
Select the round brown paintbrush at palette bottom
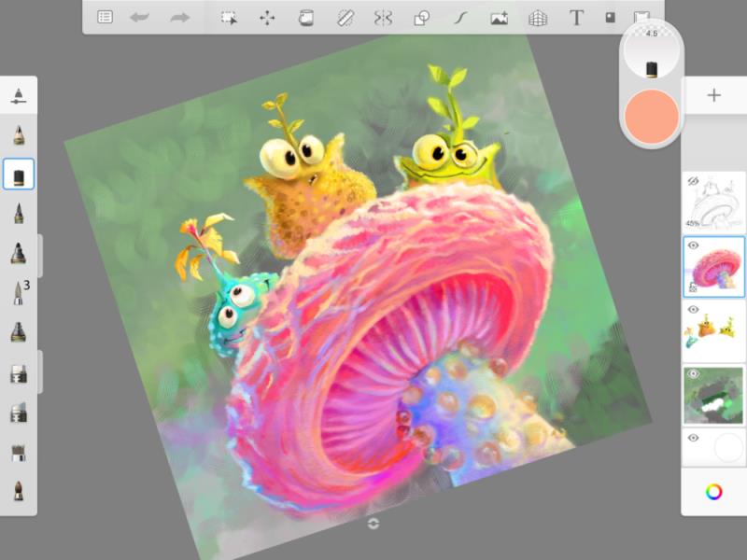click(x=19, y=491)
